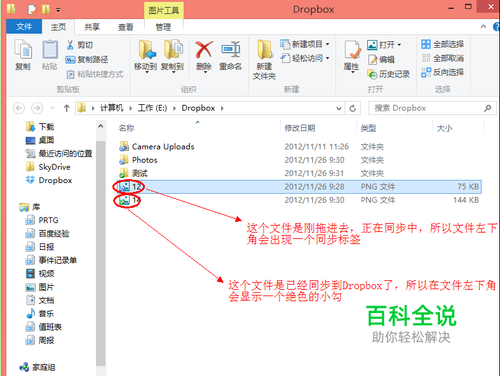Viewport: 500px width, 376px height.
Task: Select the 百度经验 library
Action: [48, 233]
